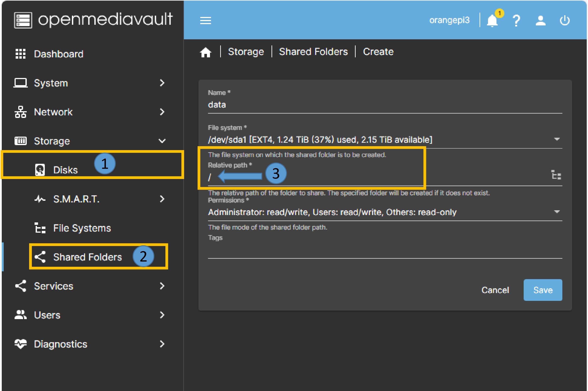Open Dashboard from the sidebar
This screenshot has width=588, height=391.
pos(92,54)
